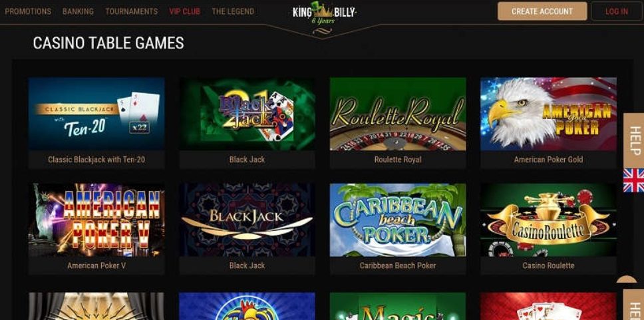Open The Legend menu item
644x320 pixels.
click(233, 11)
